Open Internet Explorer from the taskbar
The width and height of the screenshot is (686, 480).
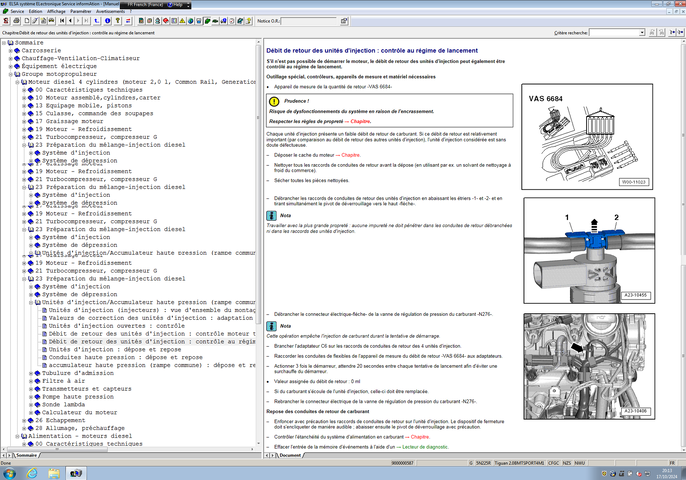pyautogui.click(x=32, y=473)
